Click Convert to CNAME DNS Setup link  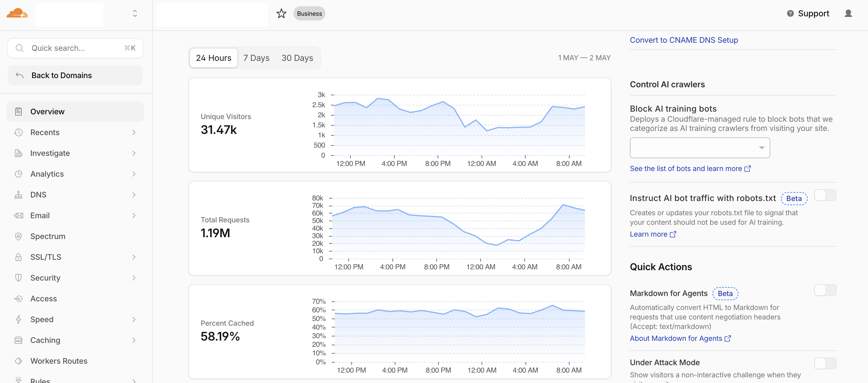(684, 40)
